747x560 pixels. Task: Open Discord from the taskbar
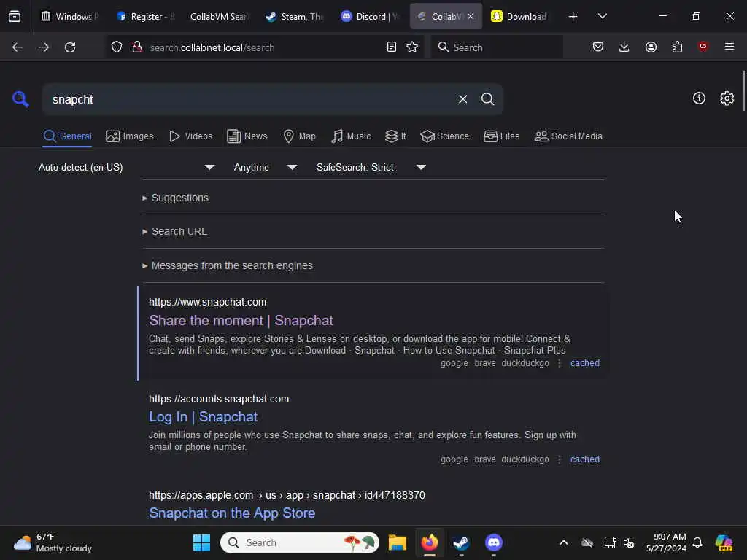[494, 542]
